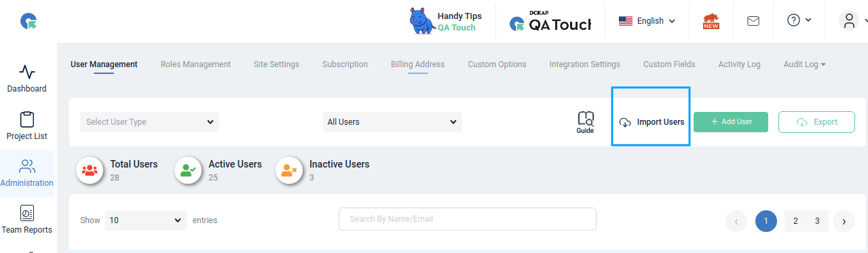Focus the Search By Name/Email field
The width and height of the screenshot is (868, 253).
tap(468, 219)
